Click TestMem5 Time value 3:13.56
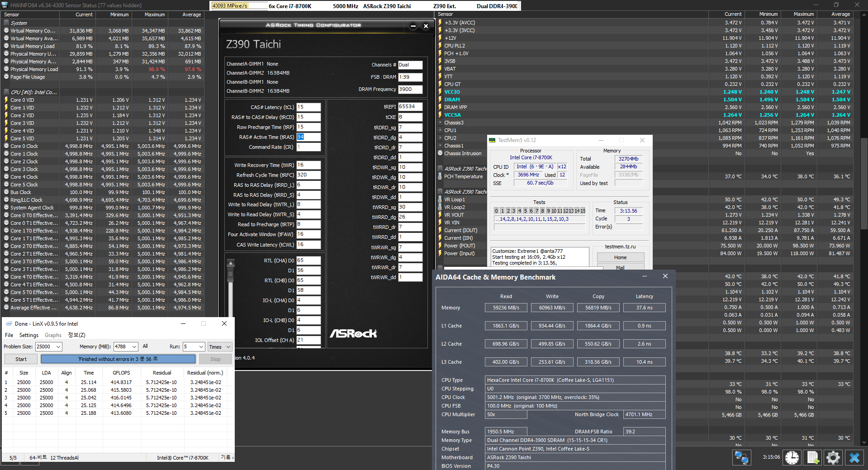868x470 pixels. pos(628,211)
